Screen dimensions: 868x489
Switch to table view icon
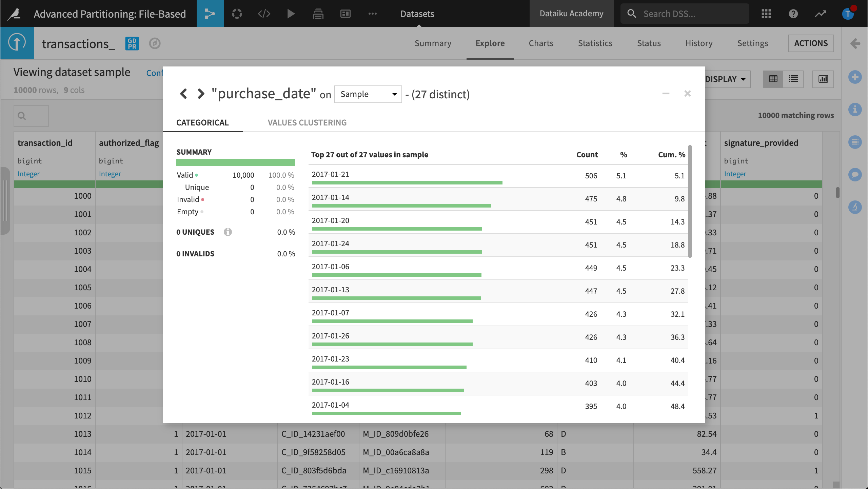point(773,79)
